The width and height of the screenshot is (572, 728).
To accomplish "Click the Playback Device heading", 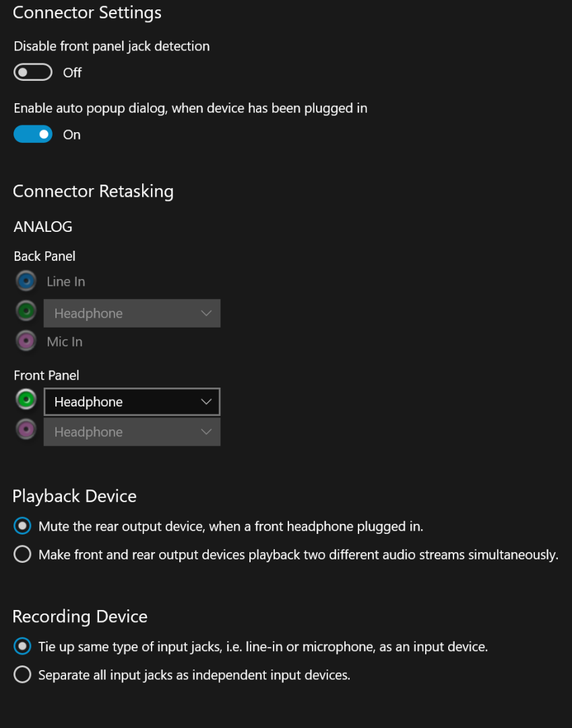I will click(x=75, y=496).
